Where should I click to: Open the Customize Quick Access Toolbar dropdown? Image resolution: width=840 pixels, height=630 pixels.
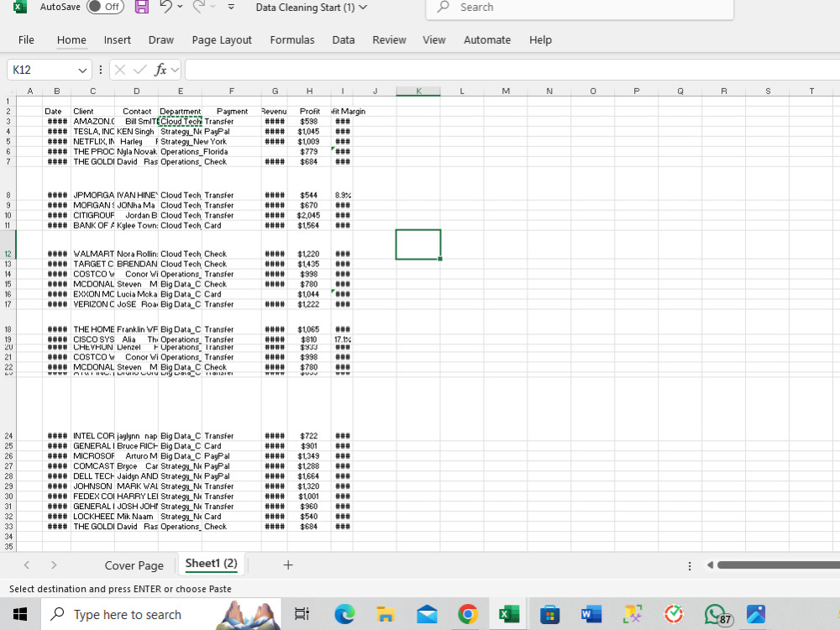click(x=232, y=7)
